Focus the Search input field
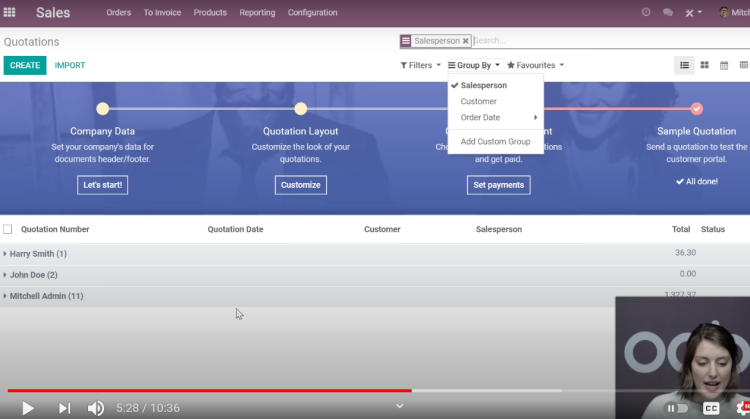Image resolution: width=750 pixels, height=419 pixels. pyautogui.click(x=611, y=41)
